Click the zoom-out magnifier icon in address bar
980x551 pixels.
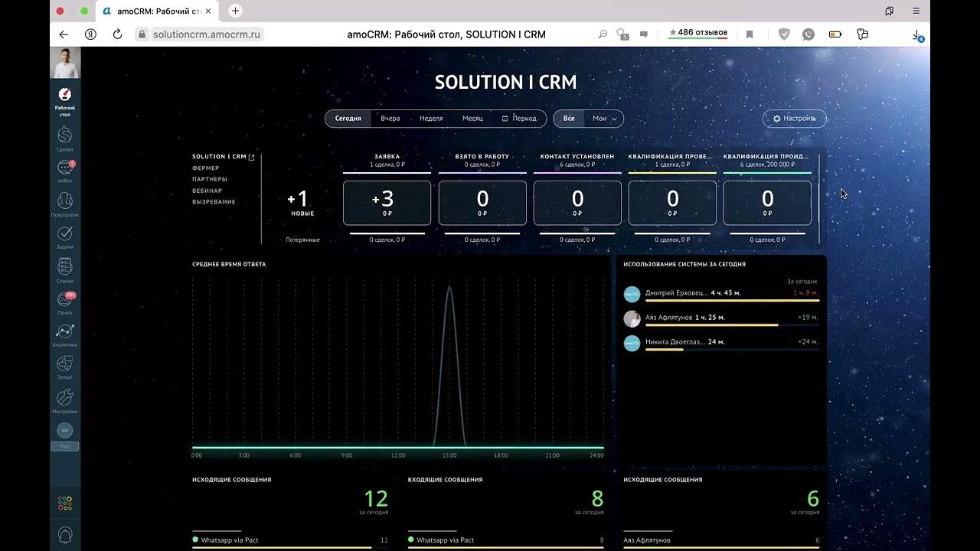point(603,34)
